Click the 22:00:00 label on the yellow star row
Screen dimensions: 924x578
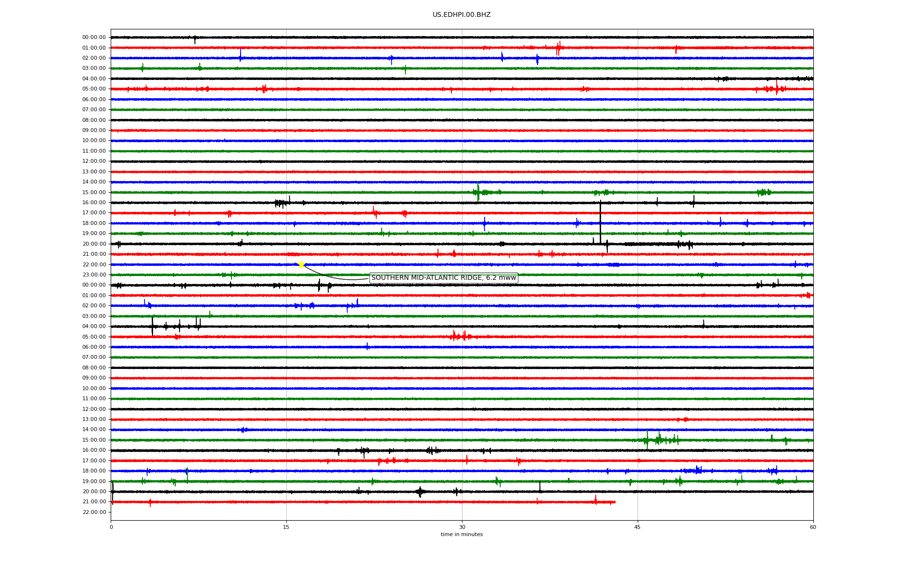point(94,265)
